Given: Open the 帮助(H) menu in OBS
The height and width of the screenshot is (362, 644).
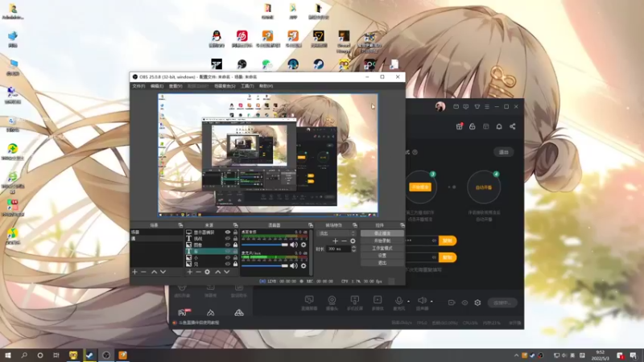Looking at the screenshot, I should coord(266,86).
